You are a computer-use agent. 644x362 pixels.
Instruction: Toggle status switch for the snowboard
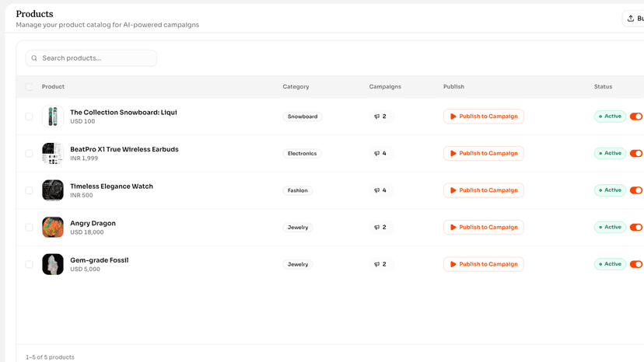coord(636,117)
